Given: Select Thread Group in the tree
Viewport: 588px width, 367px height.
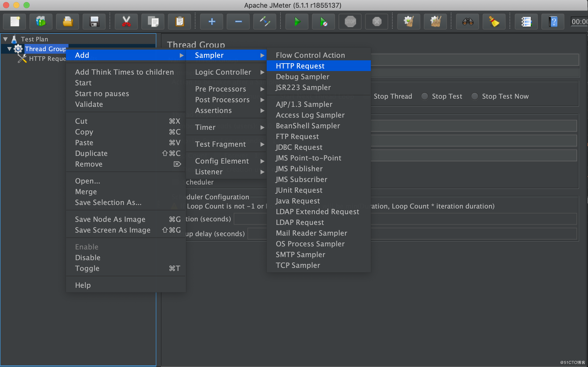Looking at the screenshot, I should pos(45,49).
